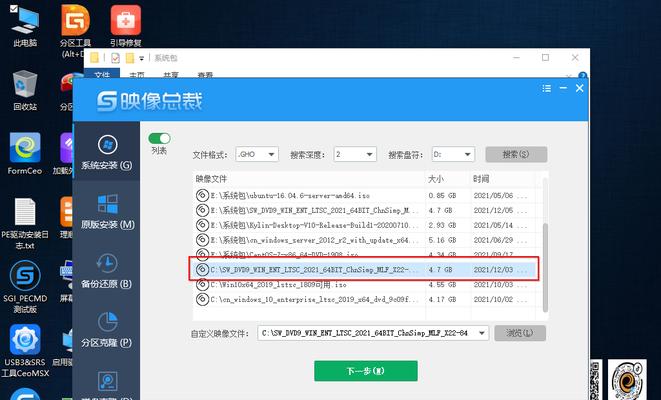Screen dimensions: 661x400
Task: Select E:\系统包\Kylin-Desktop-V10-Release row
Action: pyautogui.click(x=365, y=225)
